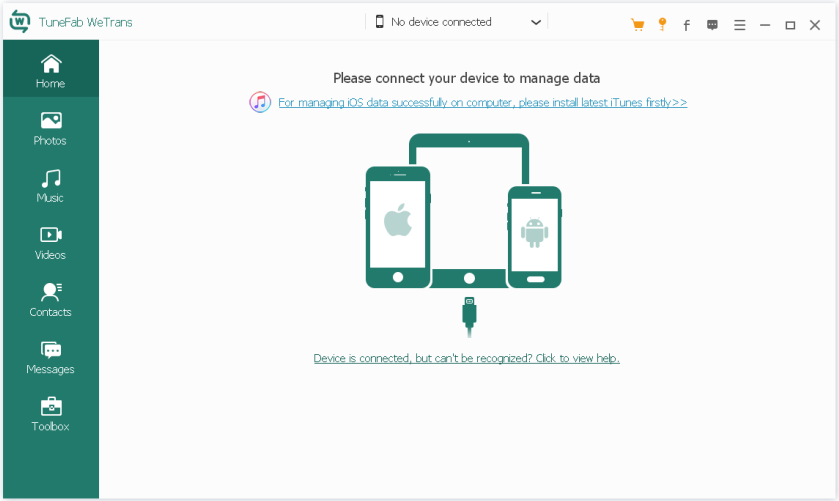839x501 pixels.
Task: Go to the Music section
Action: coord(50,185)
